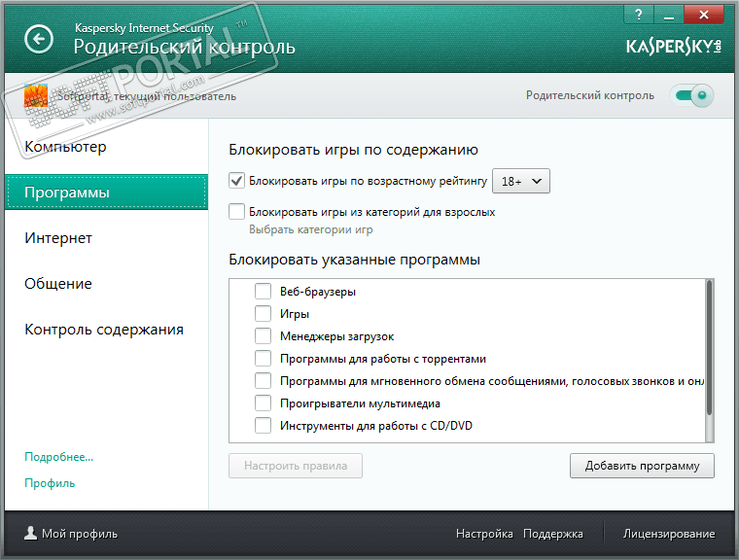Click the Мой профиль person icon

coord(31,533)
